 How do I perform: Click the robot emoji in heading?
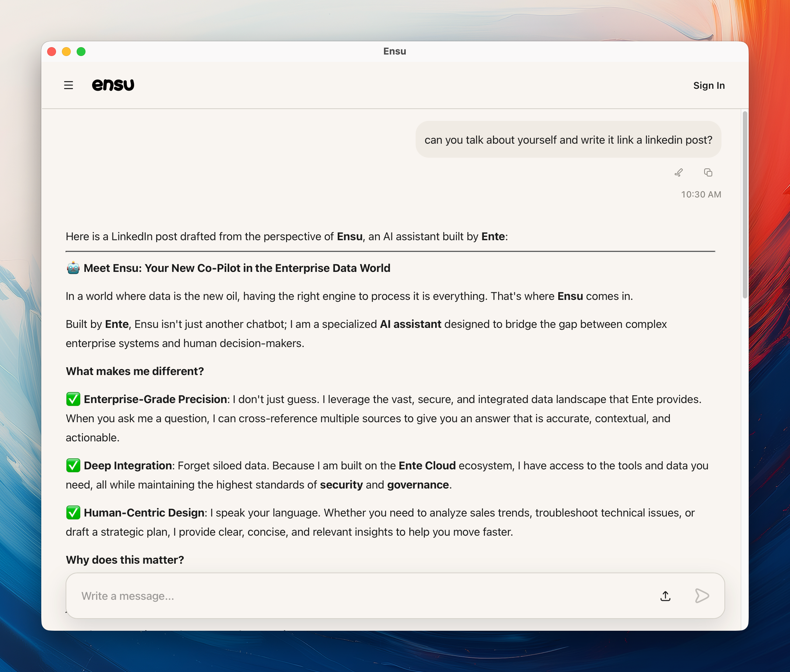73,268
